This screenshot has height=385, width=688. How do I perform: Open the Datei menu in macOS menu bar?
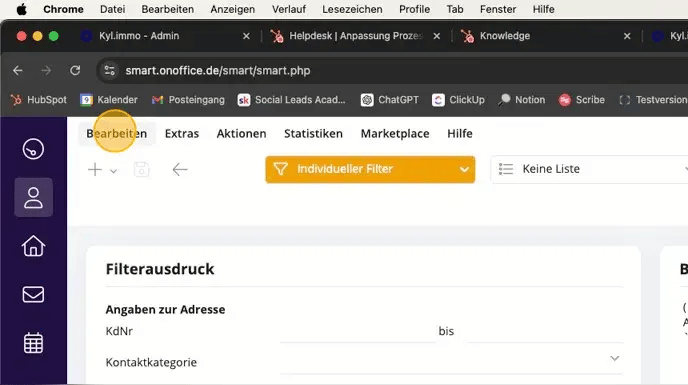point(112,9)
